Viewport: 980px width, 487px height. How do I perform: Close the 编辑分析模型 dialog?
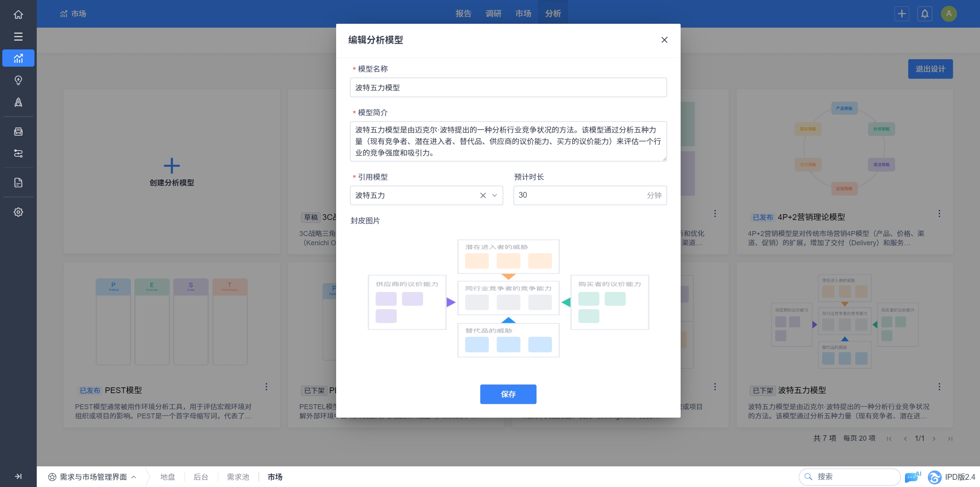point(664,40)
